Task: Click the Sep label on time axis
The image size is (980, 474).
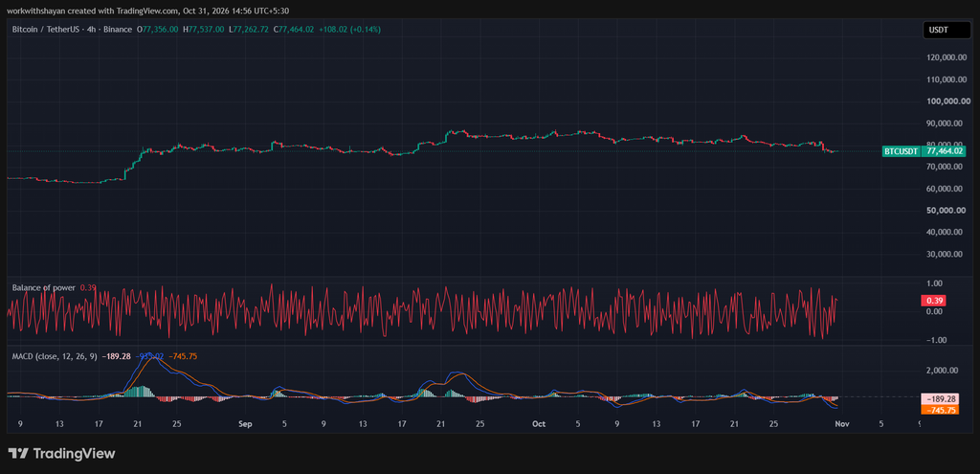Action: [x=245, y=424]
